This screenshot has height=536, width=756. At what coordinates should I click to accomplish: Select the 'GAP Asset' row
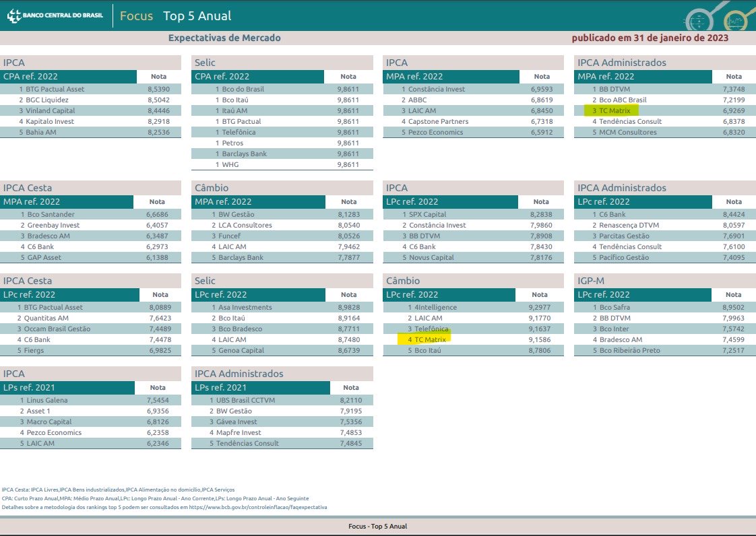(x=91, y=257)
